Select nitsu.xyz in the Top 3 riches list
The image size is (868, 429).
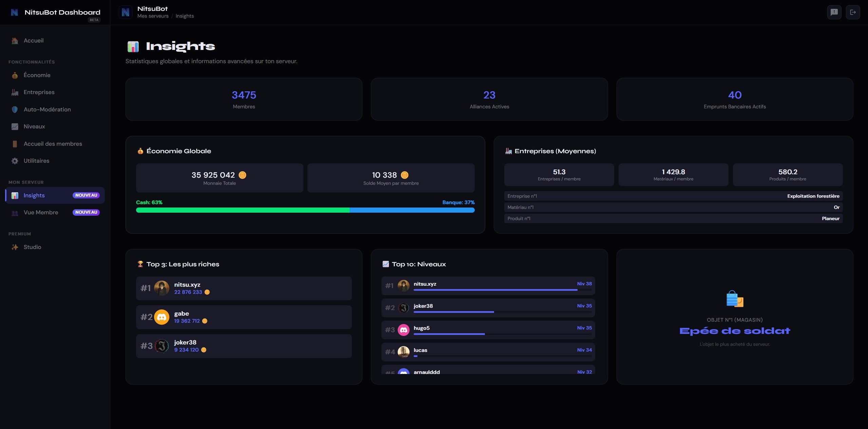pos(243,288)
